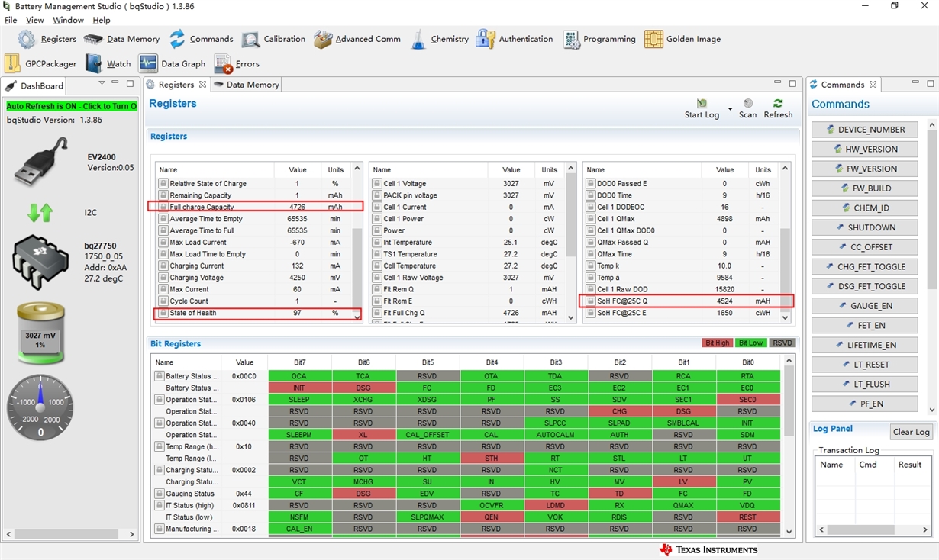Image resolution: width=939 pixels, height=560 pixels.
Task: Click the battery 3027 mV gauge icon
Action: [40, 333]
